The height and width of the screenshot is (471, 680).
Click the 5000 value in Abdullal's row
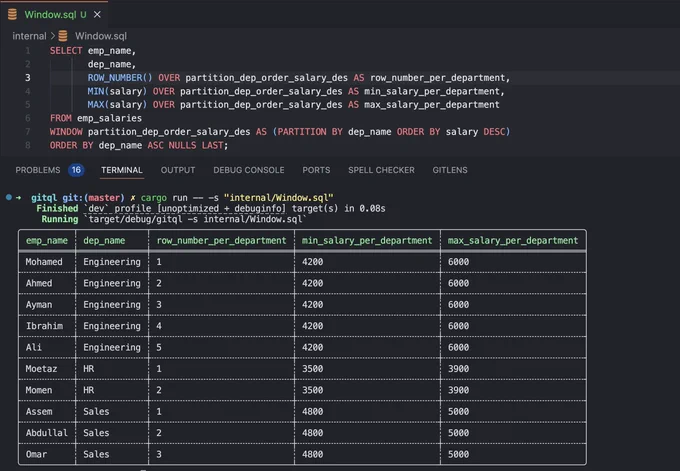pyautogui.click(x=458, y=433)
